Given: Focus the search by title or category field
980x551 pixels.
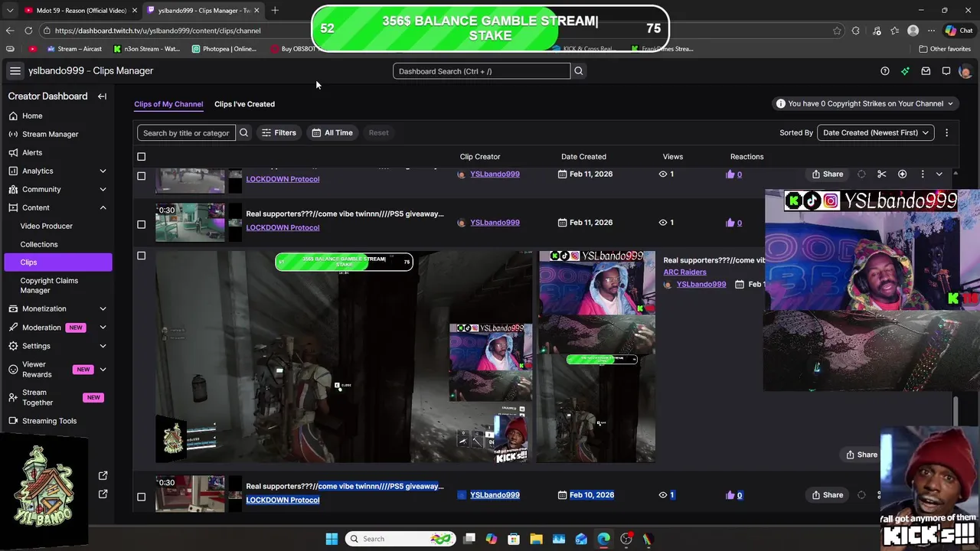Looking at the screenshot, I should 186,132.
